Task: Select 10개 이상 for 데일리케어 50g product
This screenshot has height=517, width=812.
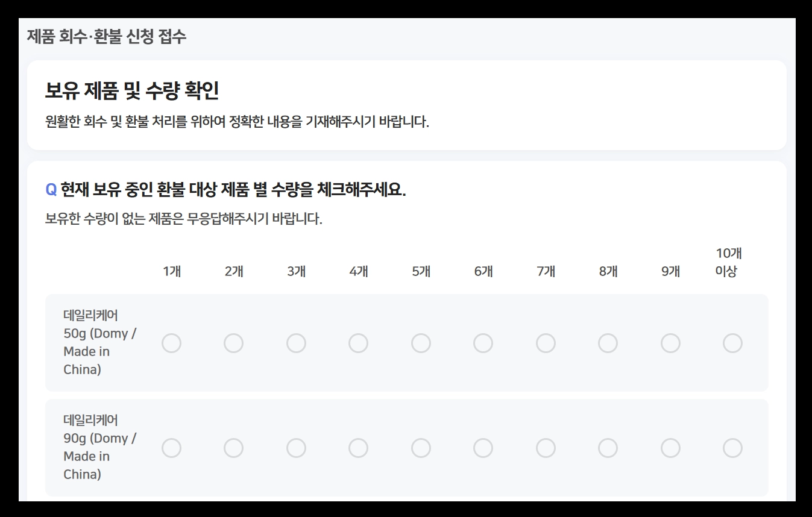Action: pyautogui.click(x=732, y=343)
